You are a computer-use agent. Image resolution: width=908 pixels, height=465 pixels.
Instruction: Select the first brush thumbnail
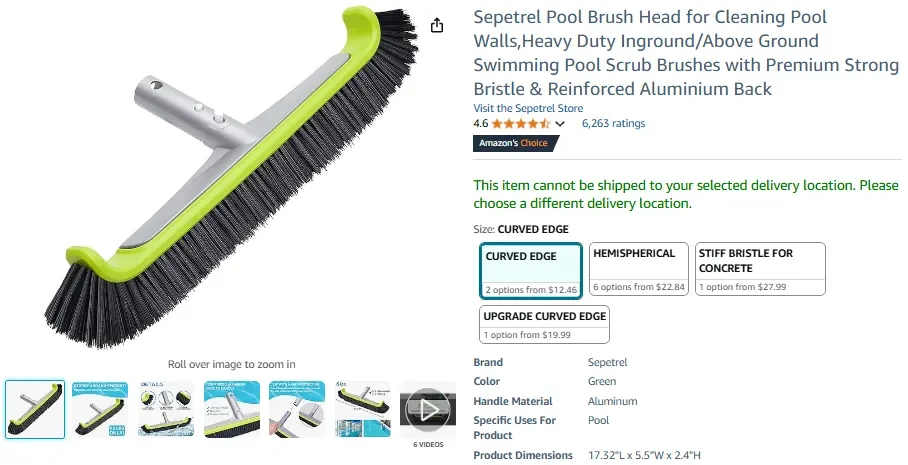[x=35, y=408]
